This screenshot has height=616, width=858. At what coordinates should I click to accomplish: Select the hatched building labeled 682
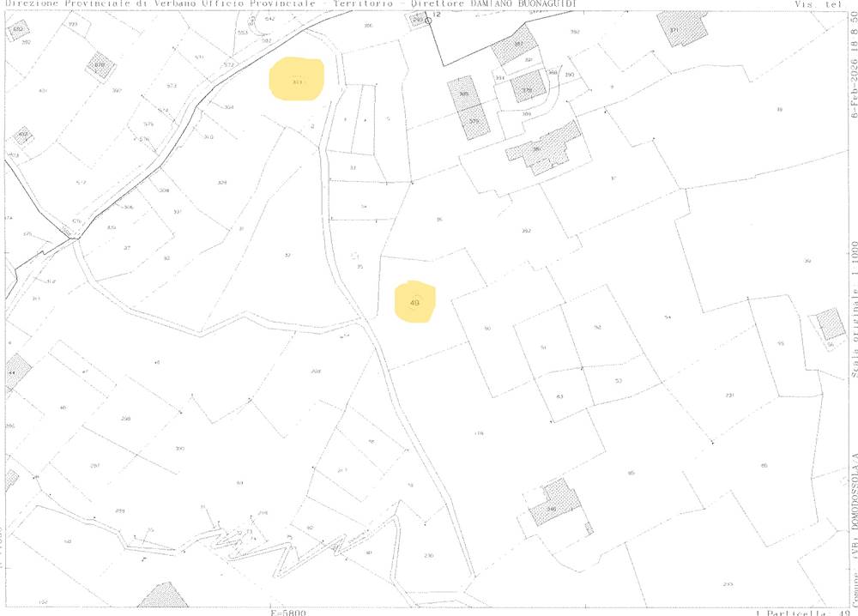pos(17,32)
